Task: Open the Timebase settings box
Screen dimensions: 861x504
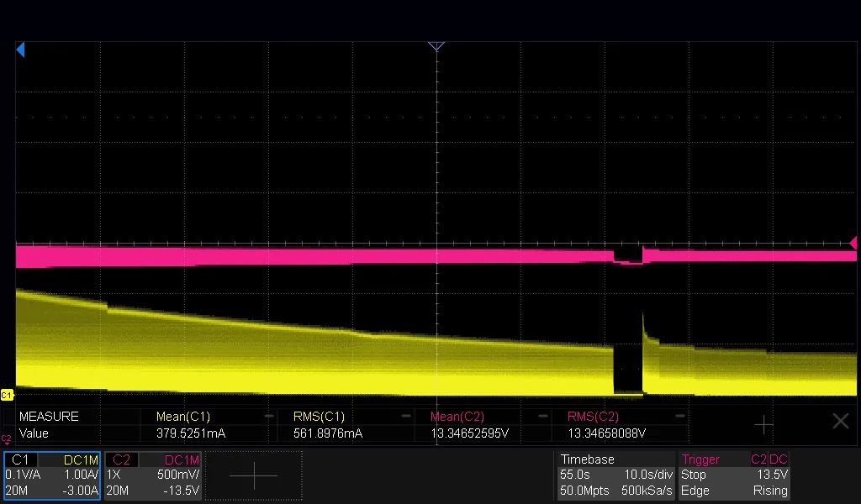Action: 616,475
